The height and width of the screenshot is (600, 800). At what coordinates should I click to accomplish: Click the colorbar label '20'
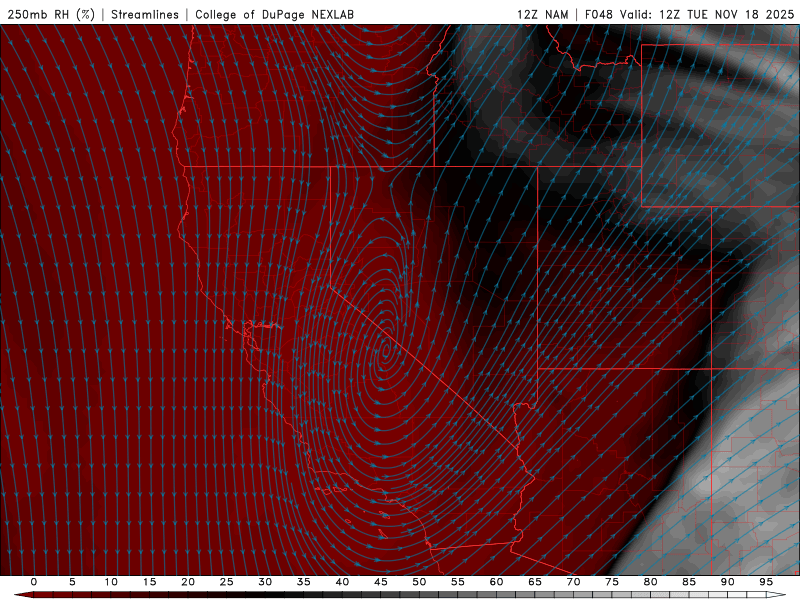click(188, 582)
